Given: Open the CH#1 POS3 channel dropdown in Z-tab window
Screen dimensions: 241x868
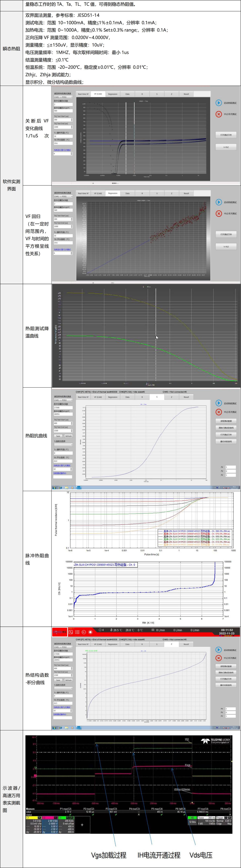Looking at the screenshot, I should pos(63,647).
